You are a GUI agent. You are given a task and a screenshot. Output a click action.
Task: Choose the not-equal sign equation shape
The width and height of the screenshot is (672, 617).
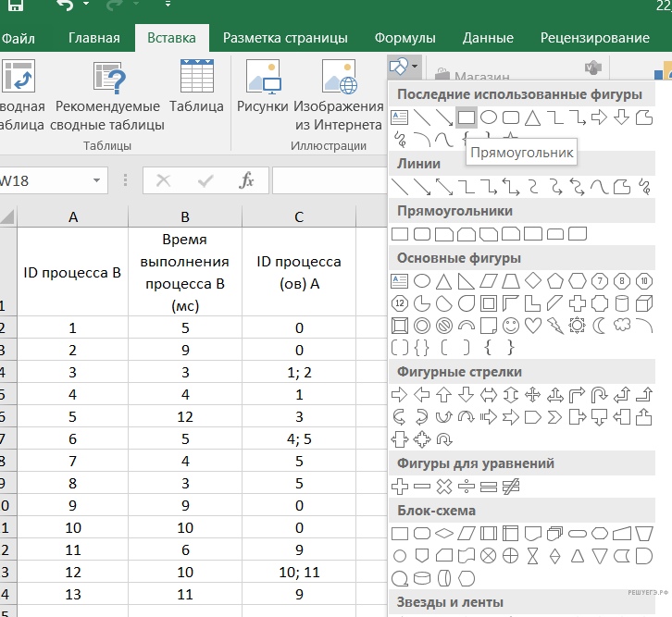click(x=511, y=486)
